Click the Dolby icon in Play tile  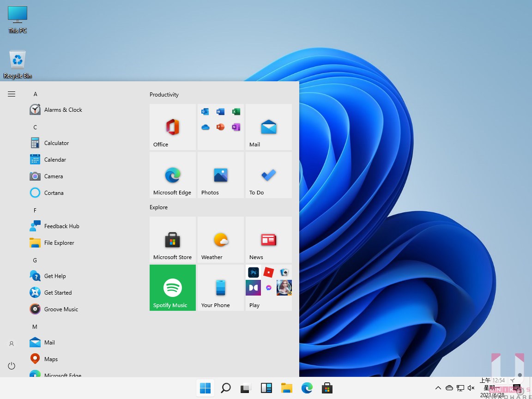(254, 288)
